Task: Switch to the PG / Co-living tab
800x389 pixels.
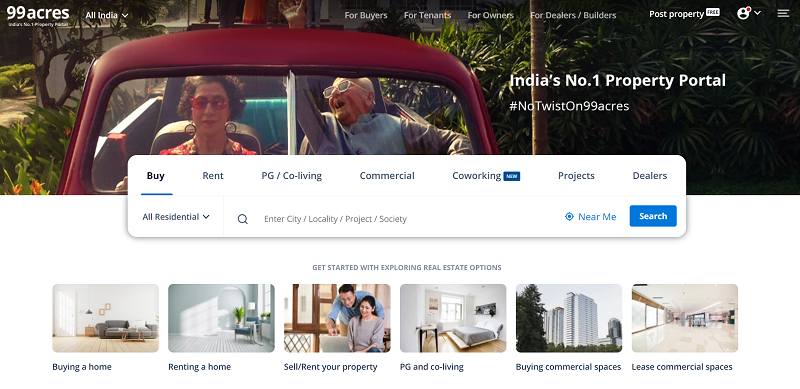Action: click(291, 176)
